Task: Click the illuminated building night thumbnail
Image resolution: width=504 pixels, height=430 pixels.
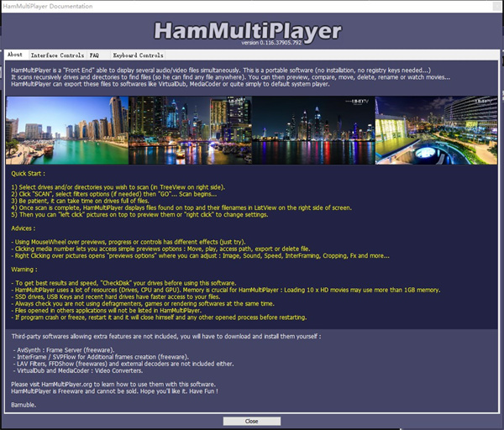Action: click(437, 130)
